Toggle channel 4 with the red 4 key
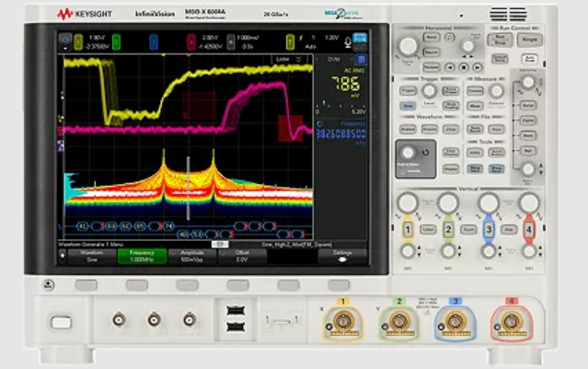This screenshot has height=369, width=588. pyautogui.click(x=528, y=229)
